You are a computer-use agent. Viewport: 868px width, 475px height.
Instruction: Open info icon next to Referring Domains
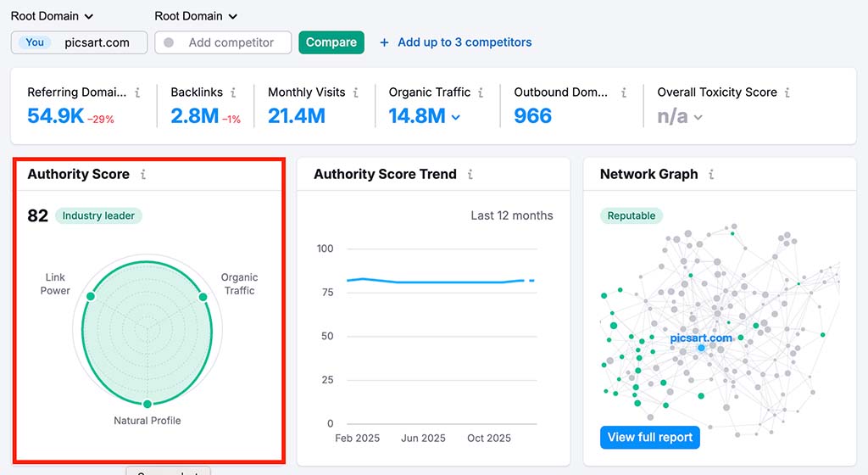tap(137, 92)
